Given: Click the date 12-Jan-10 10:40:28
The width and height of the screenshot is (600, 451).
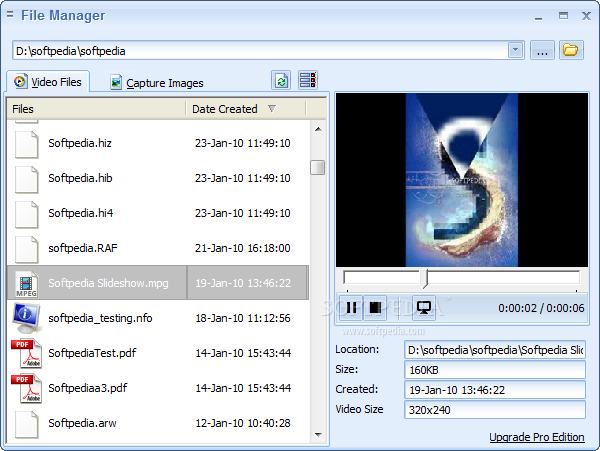Looking at the screenshot, I should (243, 423).
